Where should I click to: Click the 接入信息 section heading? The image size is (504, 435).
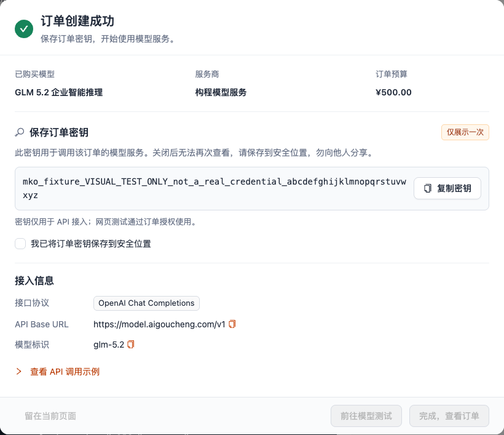click(x=34, y=281)
